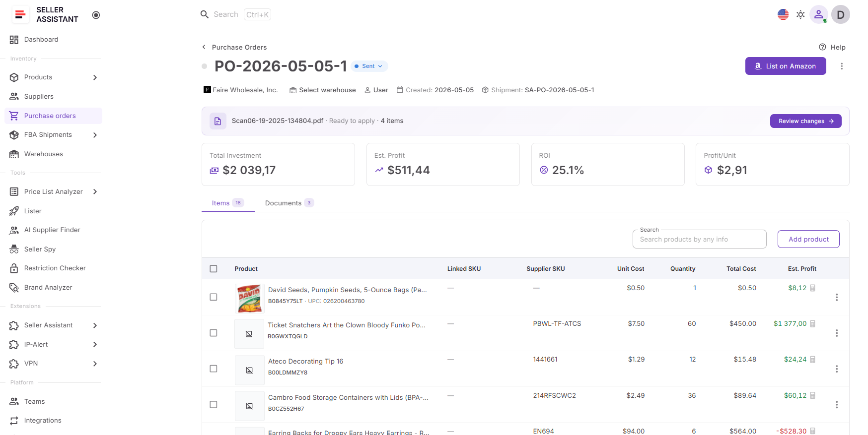
Task: Toggle light/dark theme sun icon
Action: point(800,14)
